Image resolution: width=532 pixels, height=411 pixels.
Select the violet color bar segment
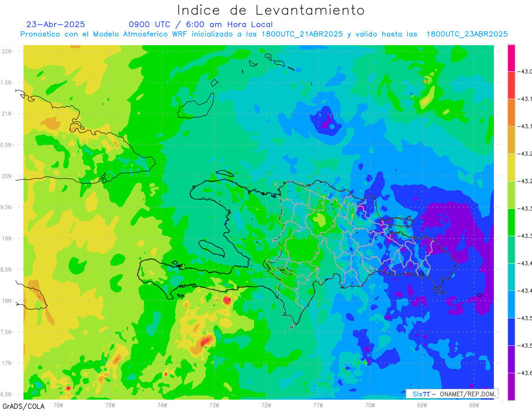coord(511,359)
